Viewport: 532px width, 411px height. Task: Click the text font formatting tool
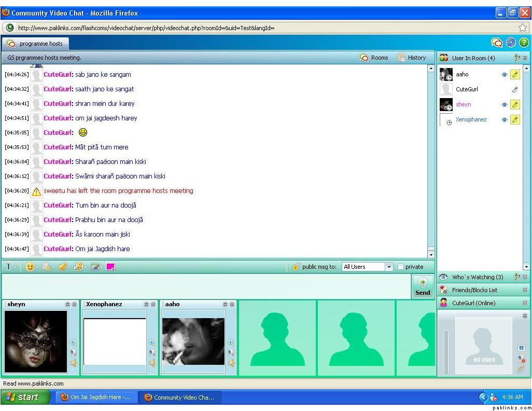9,267
